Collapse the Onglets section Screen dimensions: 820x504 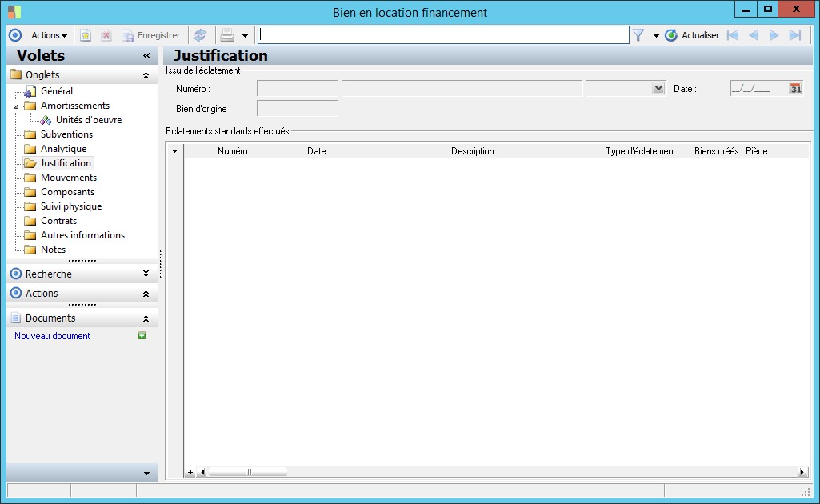[x=146, y=75]
